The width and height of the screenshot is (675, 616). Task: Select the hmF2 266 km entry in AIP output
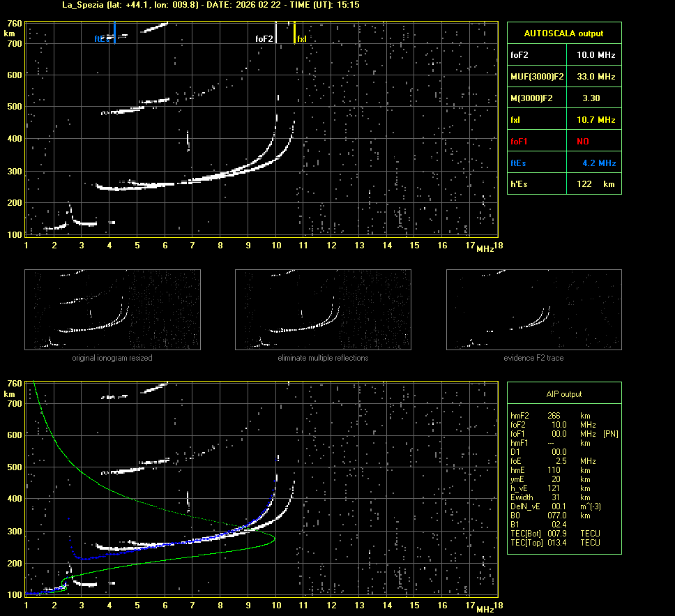click(x=551, y=416)
